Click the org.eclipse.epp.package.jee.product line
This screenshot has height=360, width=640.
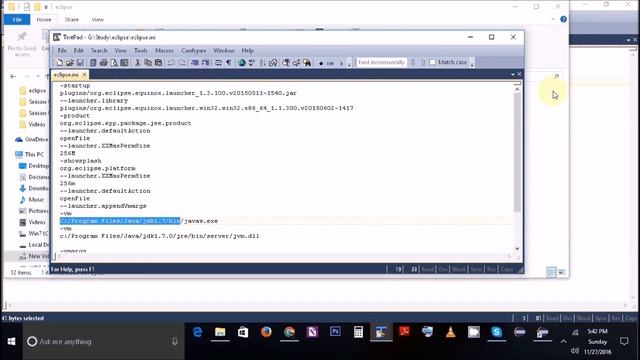125,123
